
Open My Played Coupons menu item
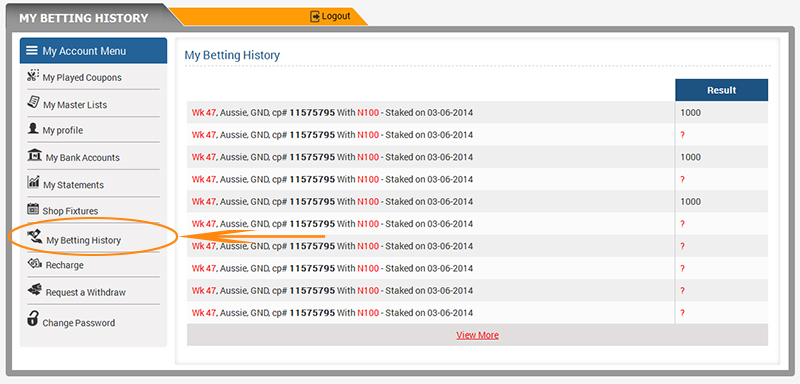point(82,78)
